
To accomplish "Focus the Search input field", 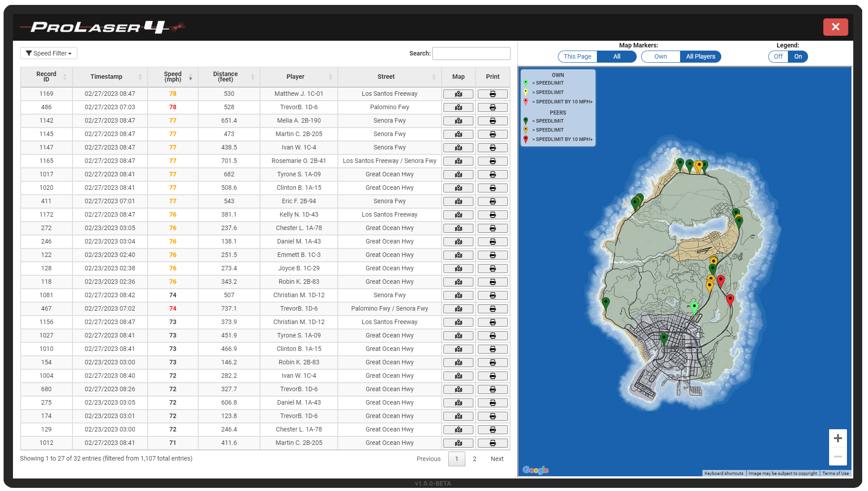I will (471, 53).
